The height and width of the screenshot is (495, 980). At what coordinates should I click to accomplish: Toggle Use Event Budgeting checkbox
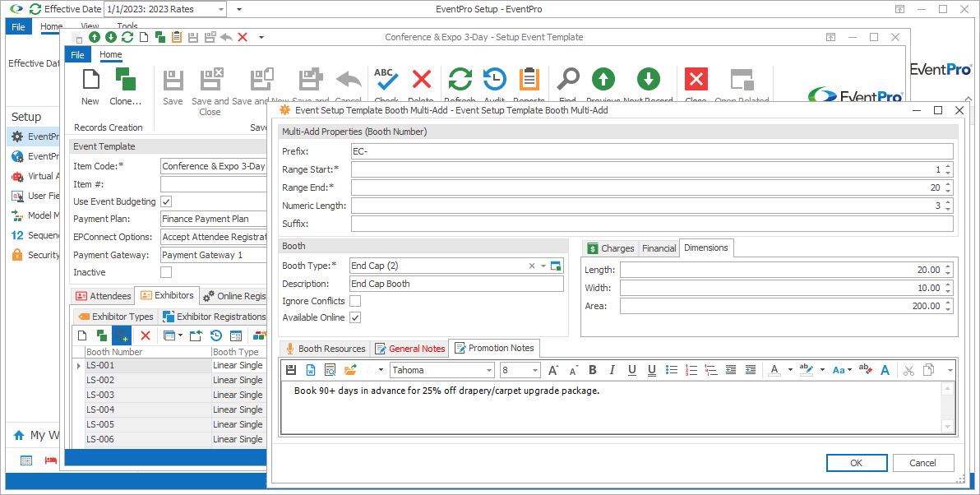coord(166,201)
